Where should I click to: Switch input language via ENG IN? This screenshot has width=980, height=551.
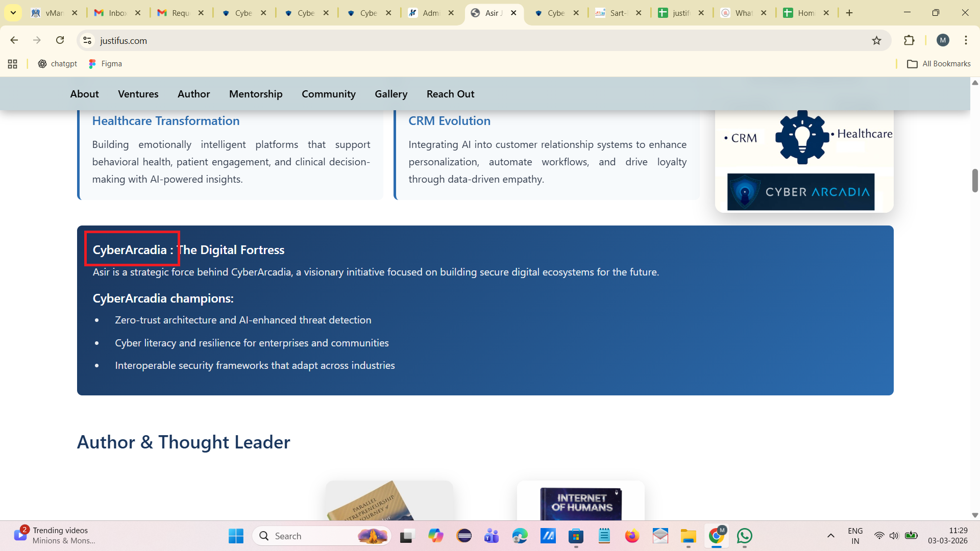tap(855, 536)
